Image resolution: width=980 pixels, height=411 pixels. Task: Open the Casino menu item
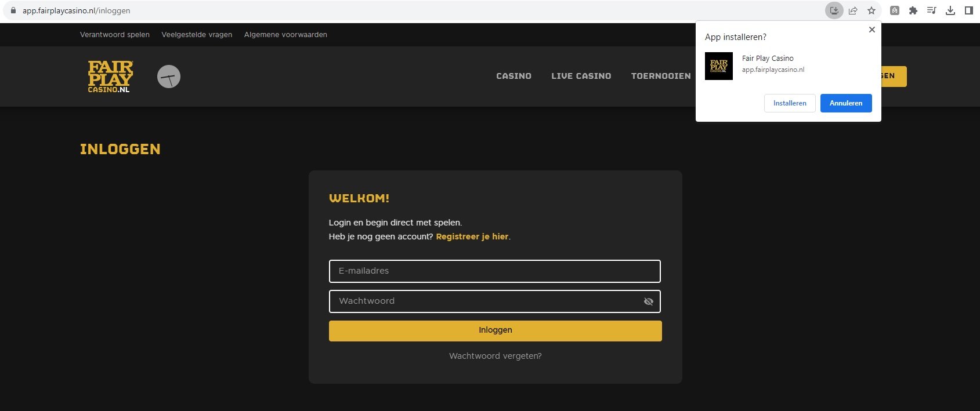tap(513, 76)
